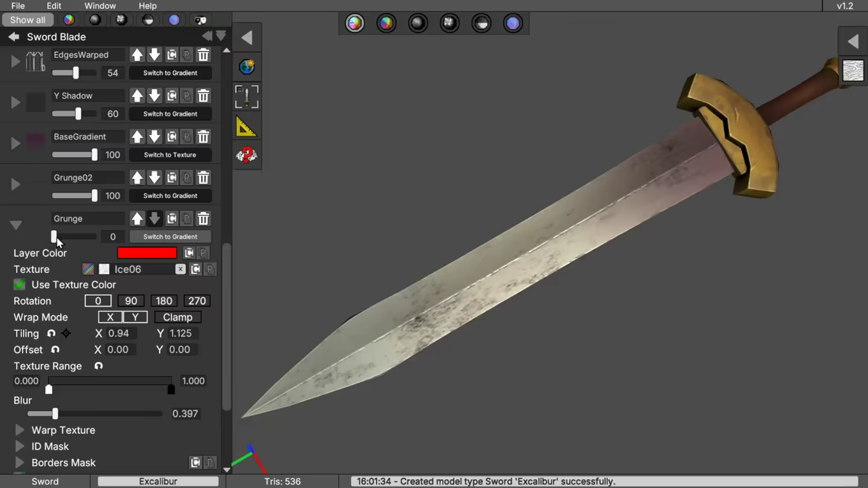Click the masks icon in left toolbar
Viewport: 868px width, 488px height.
point(200,20)
